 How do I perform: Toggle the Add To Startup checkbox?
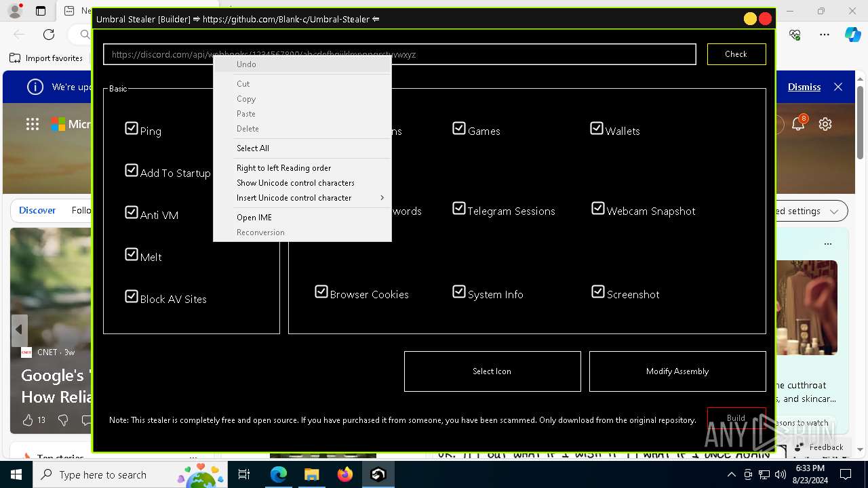(132, 170)
